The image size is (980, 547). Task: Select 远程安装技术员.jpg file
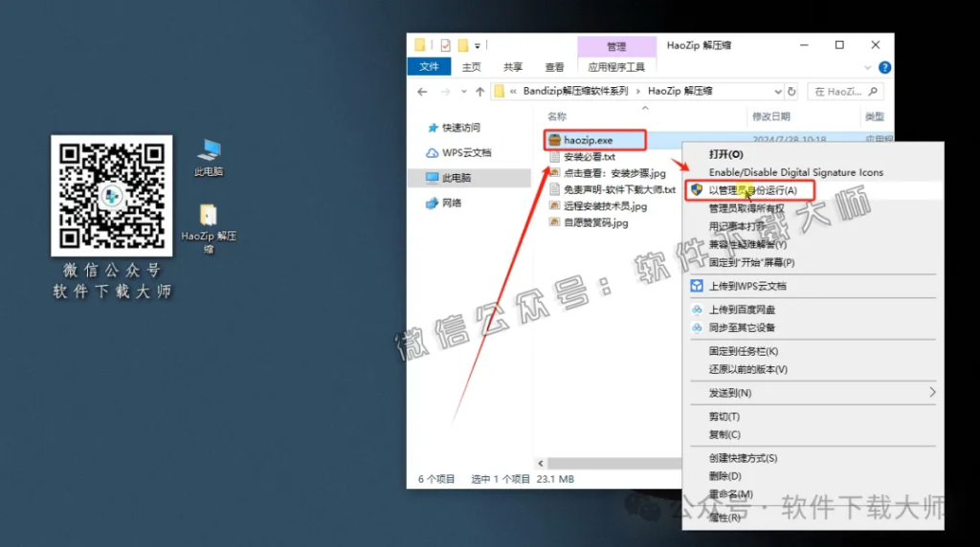605,206
